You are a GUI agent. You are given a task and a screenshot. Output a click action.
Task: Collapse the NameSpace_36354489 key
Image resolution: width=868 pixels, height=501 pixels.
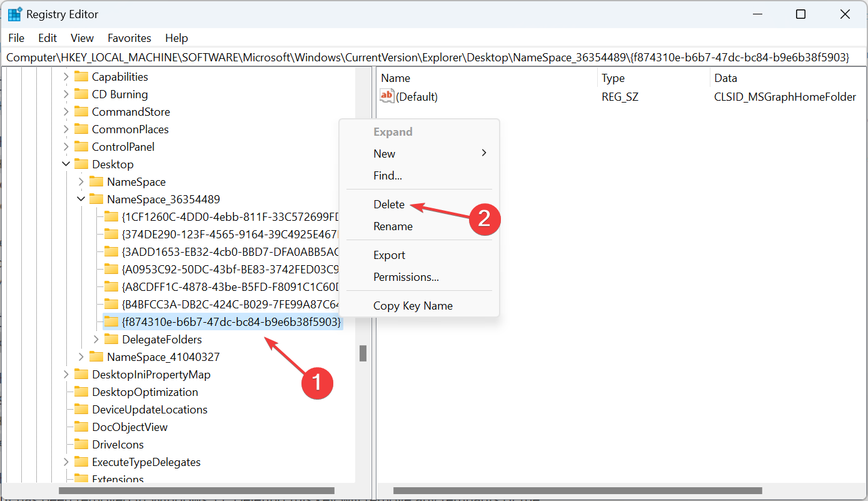[x=81, y=200]
